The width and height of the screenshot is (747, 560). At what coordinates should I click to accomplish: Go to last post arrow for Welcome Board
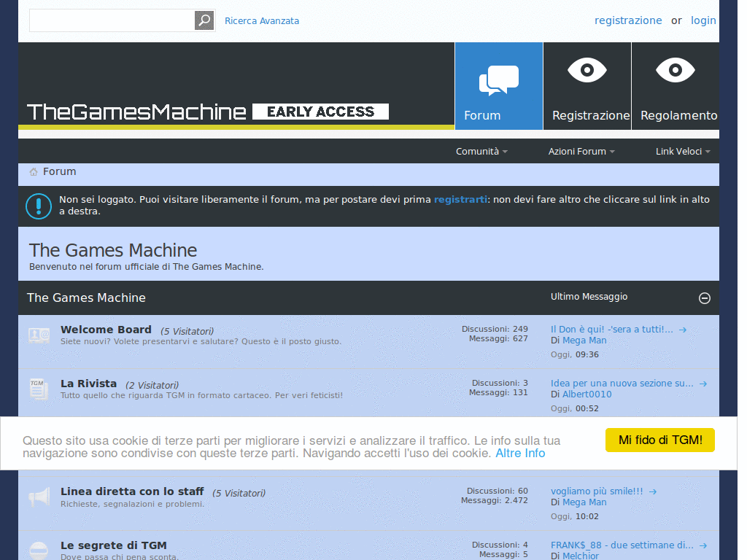coord(683,330)
